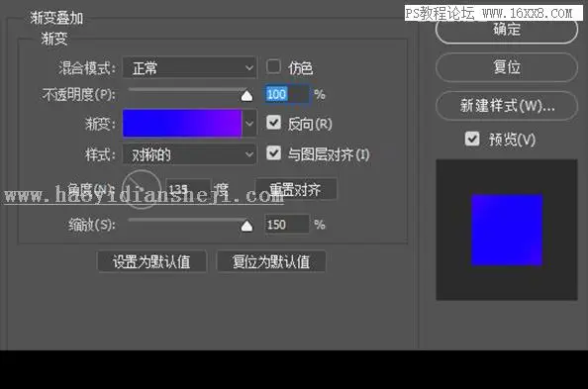Click the opacity value field showing 100
This screenshot has width=588, height=389.
click(x=287, y=94)
